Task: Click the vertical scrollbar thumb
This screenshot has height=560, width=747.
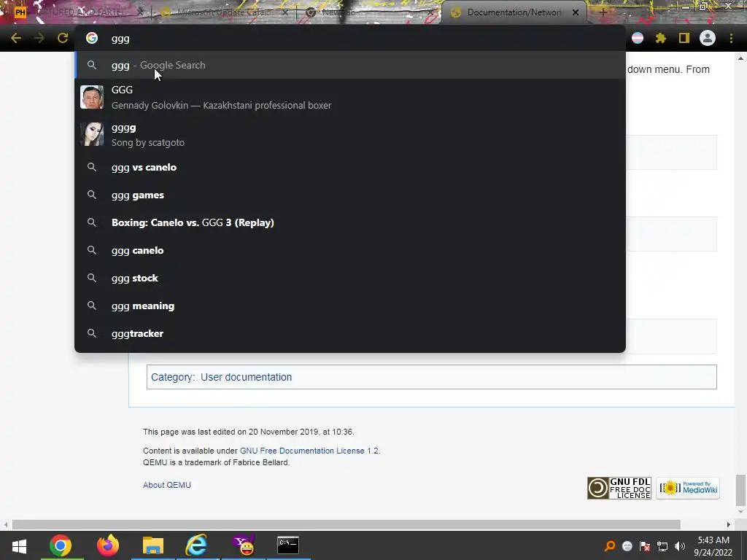Action: [x=740, y=490]
